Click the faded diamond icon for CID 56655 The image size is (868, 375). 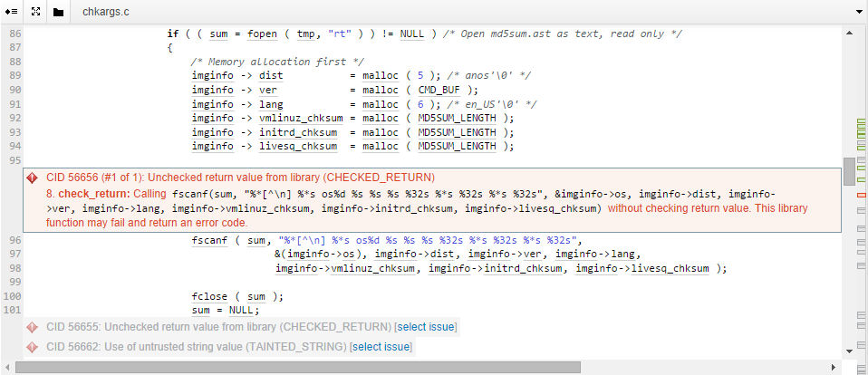point(32,327)
